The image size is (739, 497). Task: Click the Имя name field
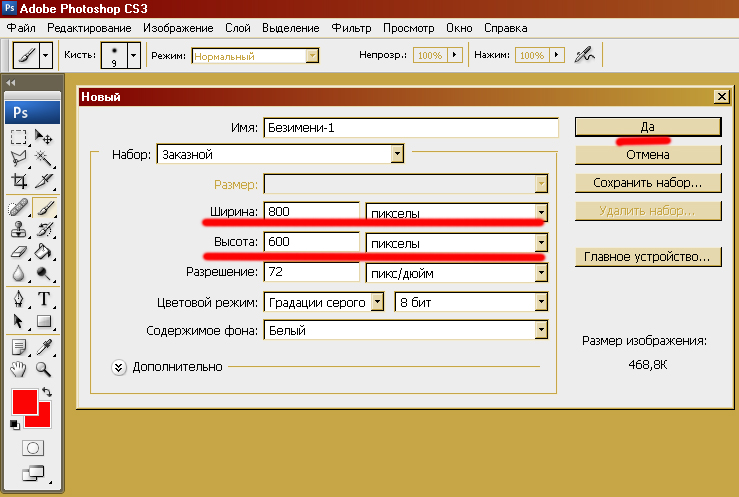[x=411, y=128]
